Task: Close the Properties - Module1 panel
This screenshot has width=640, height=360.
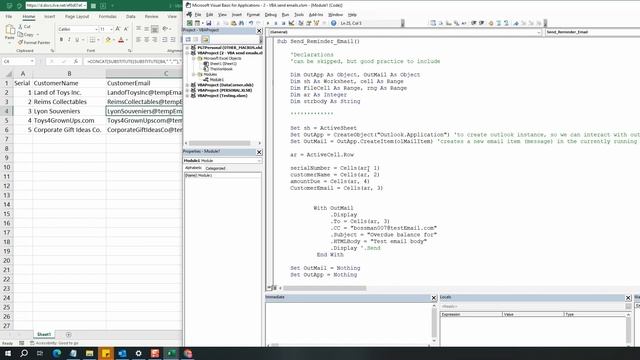Action: click(x=259, y=152)
